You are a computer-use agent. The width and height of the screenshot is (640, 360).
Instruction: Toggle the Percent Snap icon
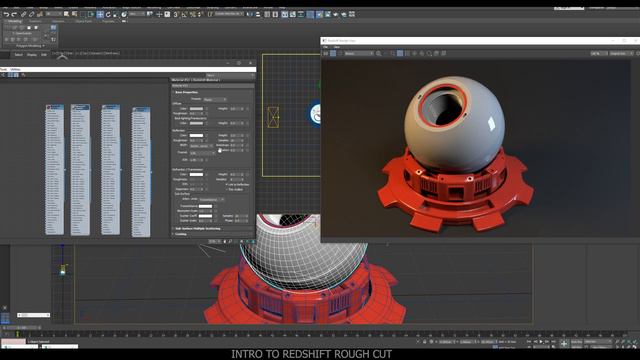click(x=192, y=14)
